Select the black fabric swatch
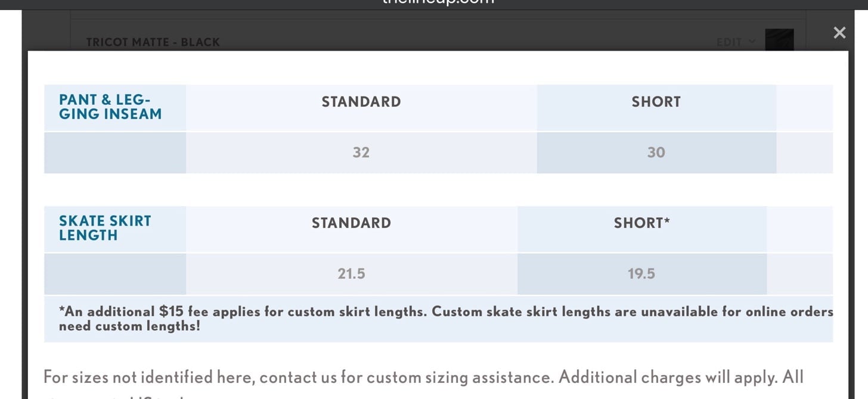This screenshot has width=868, height=399. (x=779, y=40)
